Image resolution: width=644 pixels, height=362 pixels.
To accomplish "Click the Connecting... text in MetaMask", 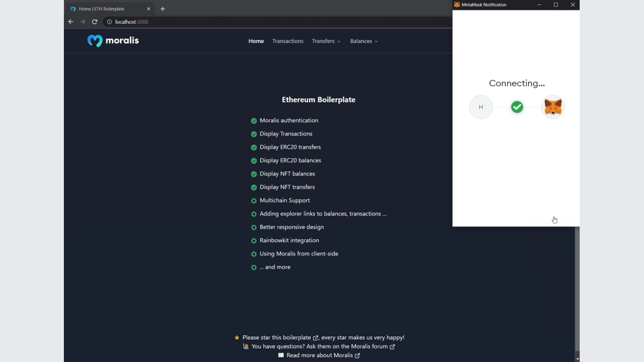I will coord(517,84).
